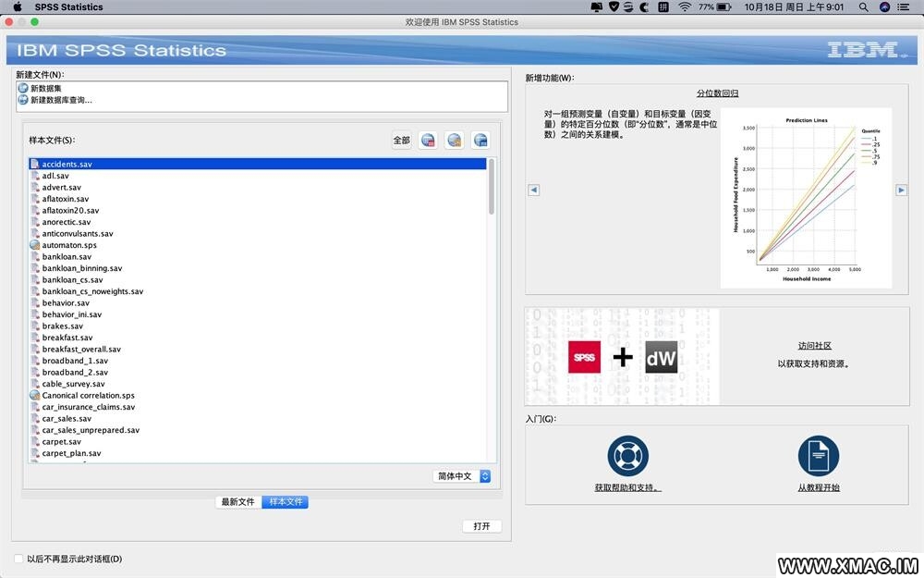Pick broadband_2.sav in the sample files
924x578 pixels.
click(x=258, y=372)
